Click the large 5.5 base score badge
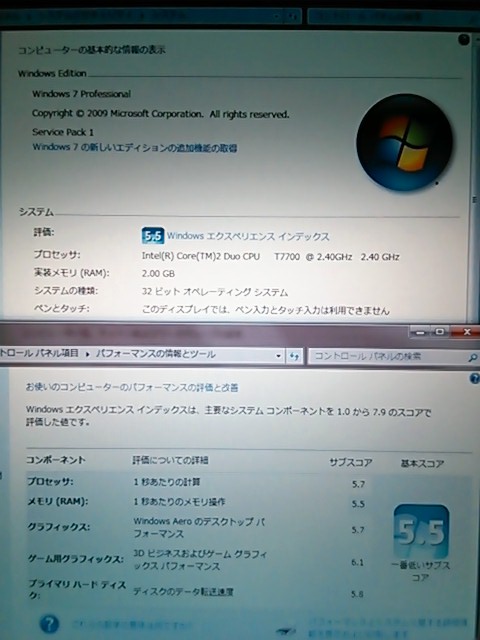The width and height of the screenshot is (480, 640). tap(421, 531)
